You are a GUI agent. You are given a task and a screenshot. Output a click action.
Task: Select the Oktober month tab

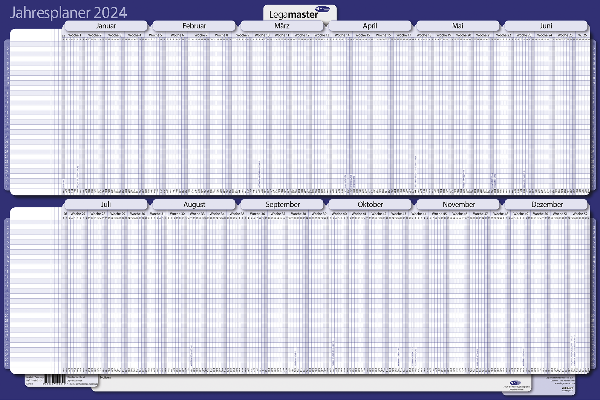click(x=369, y=203)
